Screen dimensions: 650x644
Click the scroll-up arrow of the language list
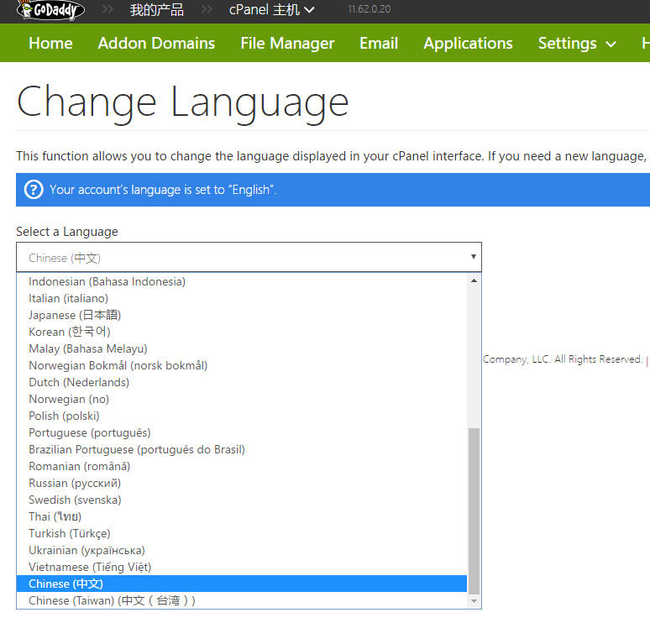474,281
